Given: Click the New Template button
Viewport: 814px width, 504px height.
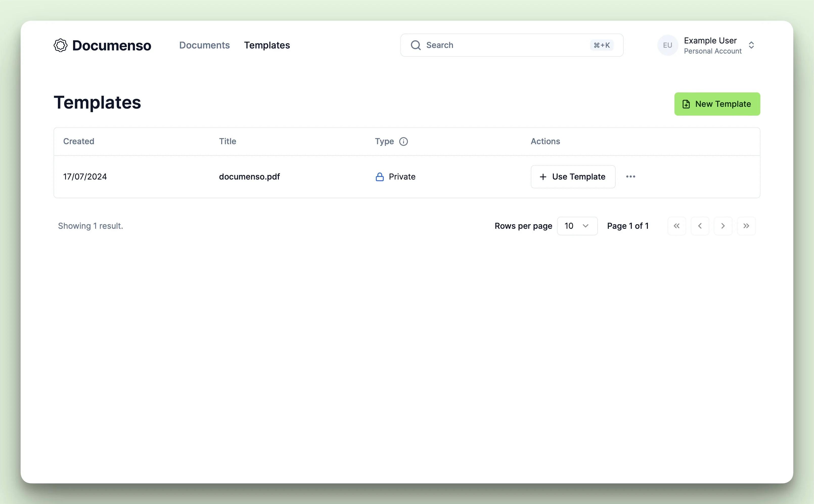Looking at the screenshot, I should click(717, 104).
